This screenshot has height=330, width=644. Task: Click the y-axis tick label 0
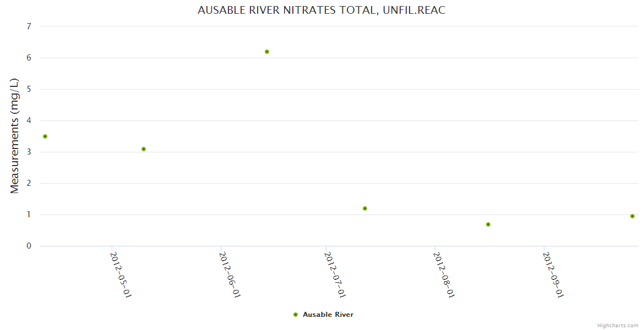tap(29, 246)
